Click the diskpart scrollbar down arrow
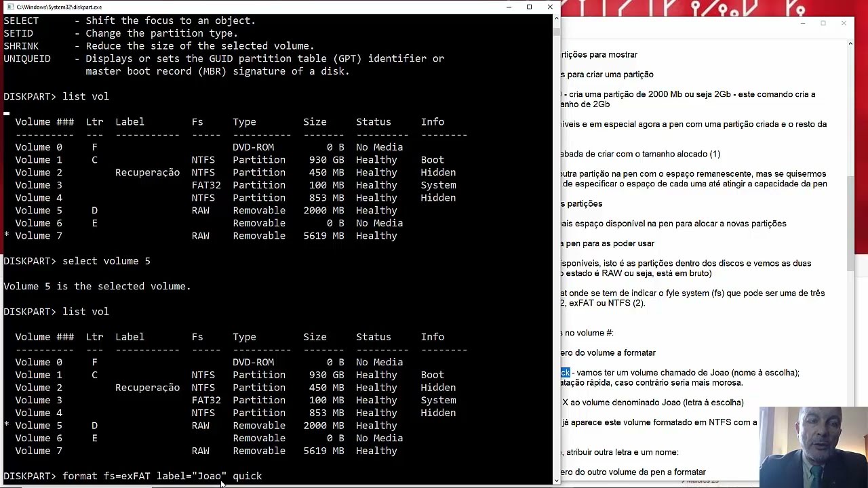 (557, 481)
